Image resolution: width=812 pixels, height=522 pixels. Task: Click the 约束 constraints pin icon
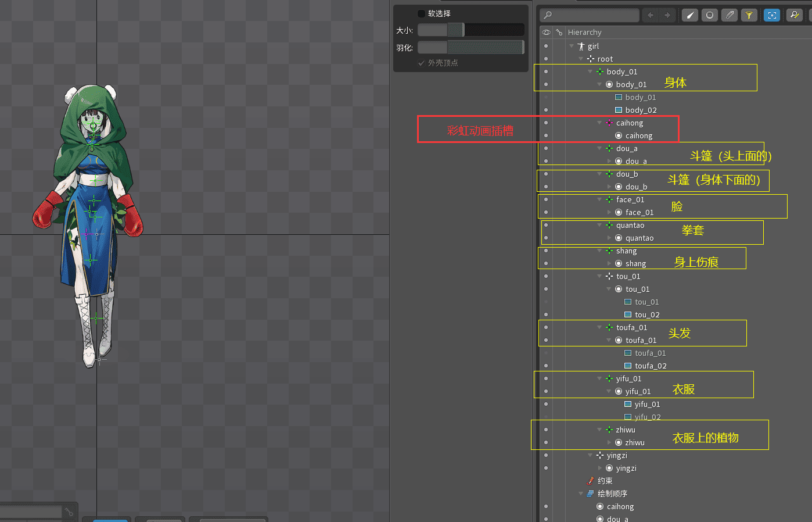pyautogui.click(x=591, y=481)
